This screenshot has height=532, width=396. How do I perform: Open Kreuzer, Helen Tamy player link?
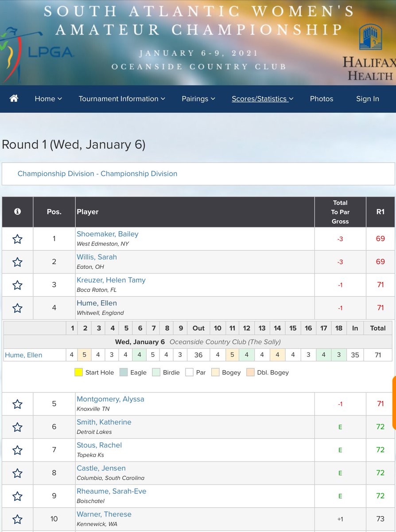[111, 280]
